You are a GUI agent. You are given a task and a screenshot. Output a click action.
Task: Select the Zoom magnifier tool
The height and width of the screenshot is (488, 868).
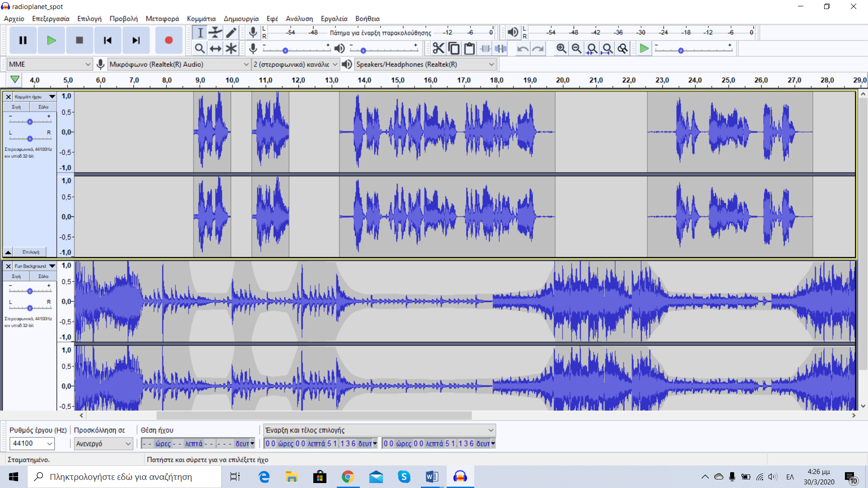click(200, 48)
